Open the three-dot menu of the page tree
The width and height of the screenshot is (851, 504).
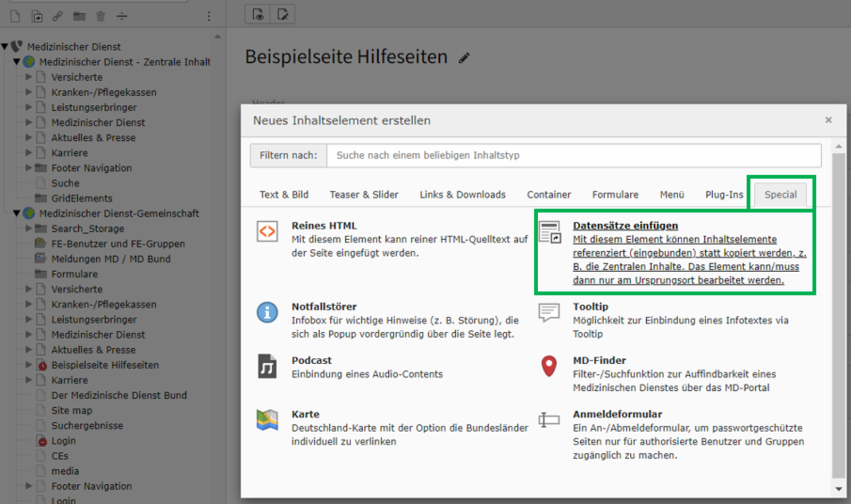[x=209, y=16]
